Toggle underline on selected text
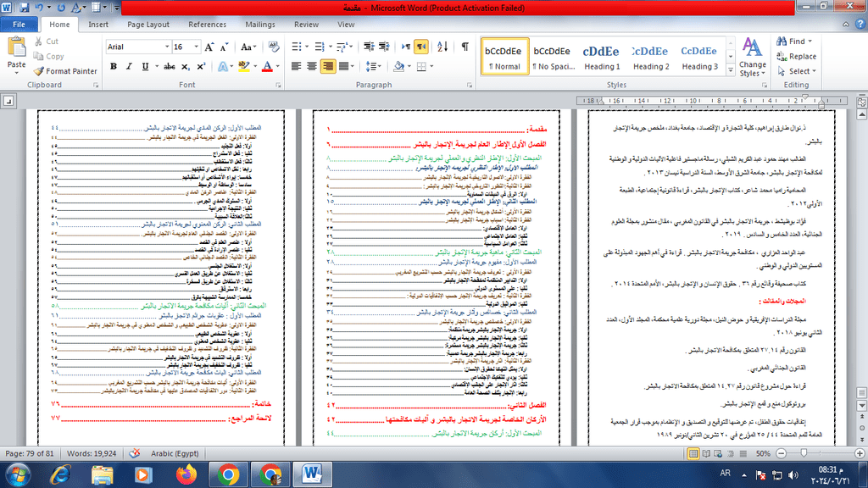The height and width of the screenshot is (488, 868). pyautogui.click(x=145, y=66)
